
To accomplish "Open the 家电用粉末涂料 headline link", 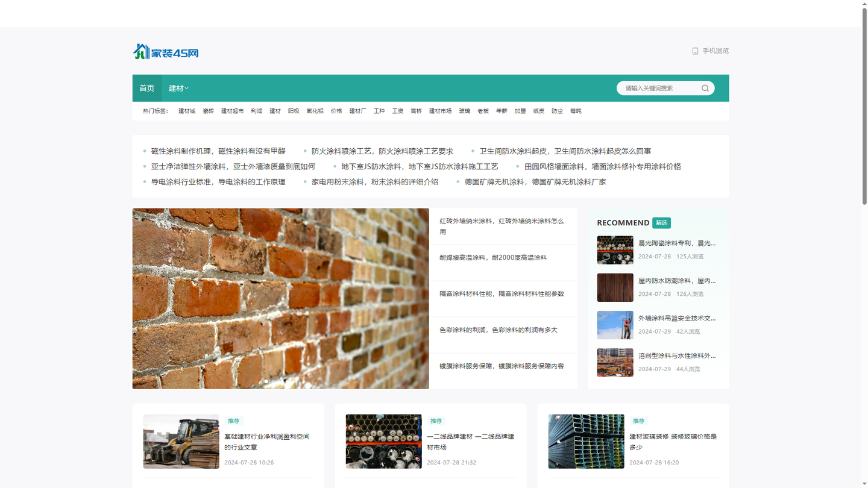I will click(375, 182).
